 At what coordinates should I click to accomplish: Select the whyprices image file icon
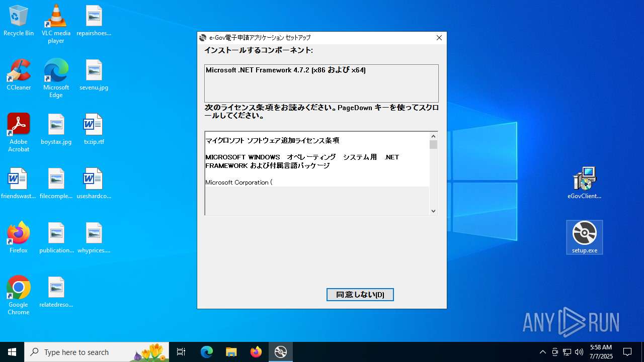coord(94,238)
